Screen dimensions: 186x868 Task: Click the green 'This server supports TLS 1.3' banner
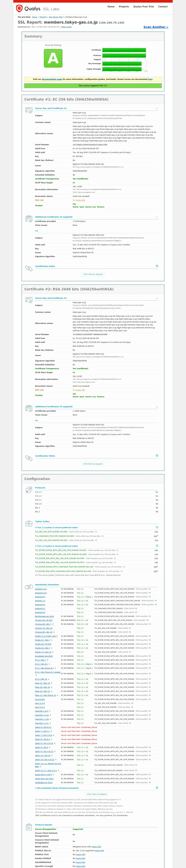pos(93,86)
